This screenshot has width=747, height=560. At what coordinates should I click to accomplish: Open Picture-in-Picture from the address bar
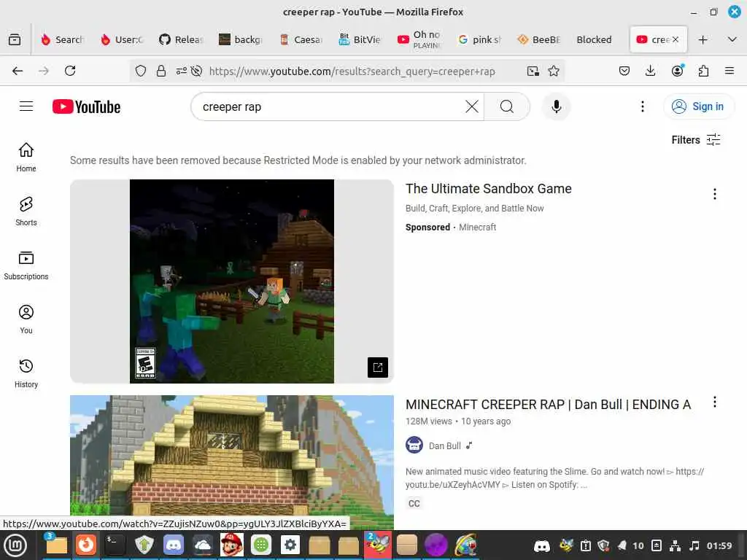click(x=533, y=71)
